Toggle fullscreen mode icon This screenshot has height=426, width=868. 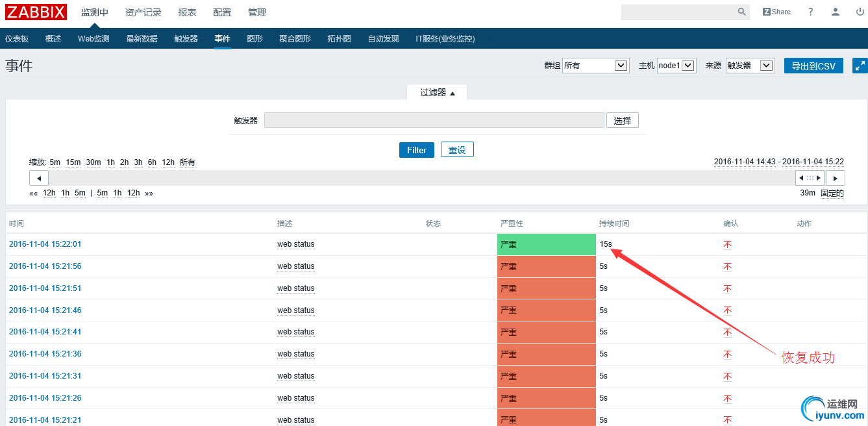coord(860,66)
